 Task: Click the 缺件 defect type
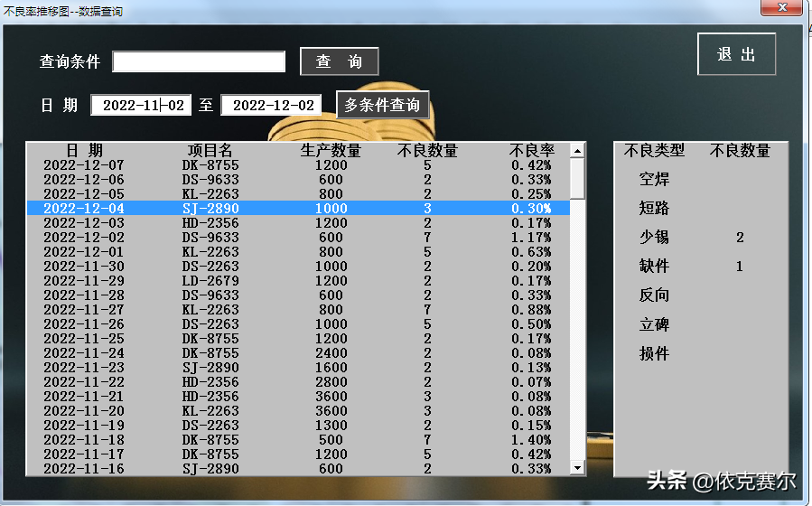(x=654, y=267)
